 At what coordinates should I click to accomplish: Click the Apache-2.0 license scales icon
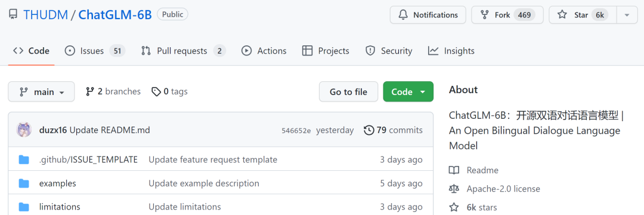click(x=454, y=189)
